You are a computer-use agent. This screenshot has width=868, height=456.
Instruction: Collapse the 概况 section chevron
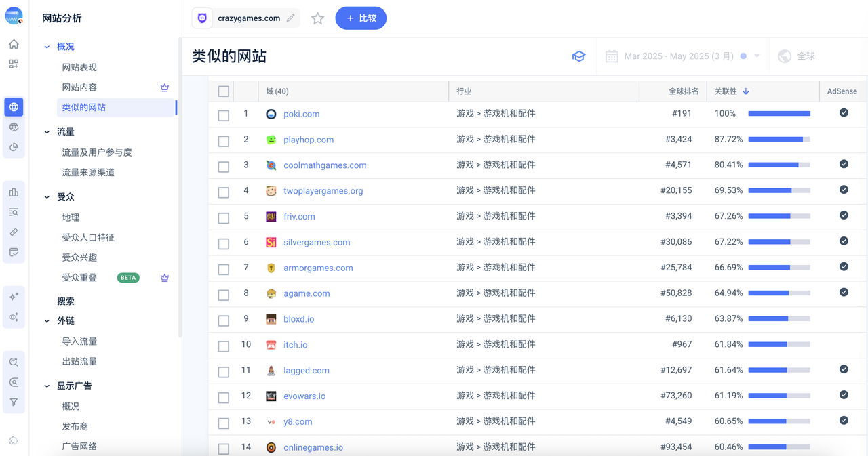click(47, 47)
